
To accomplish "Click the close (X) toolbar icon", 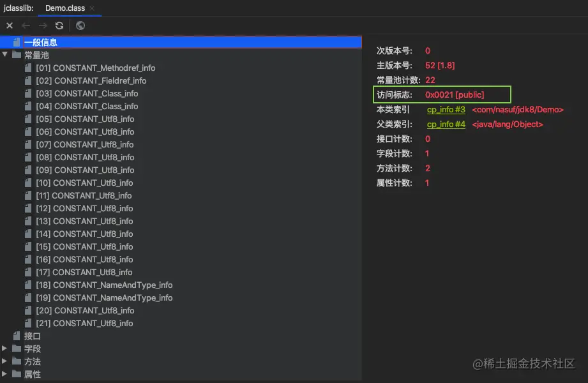I will (10, 26).
